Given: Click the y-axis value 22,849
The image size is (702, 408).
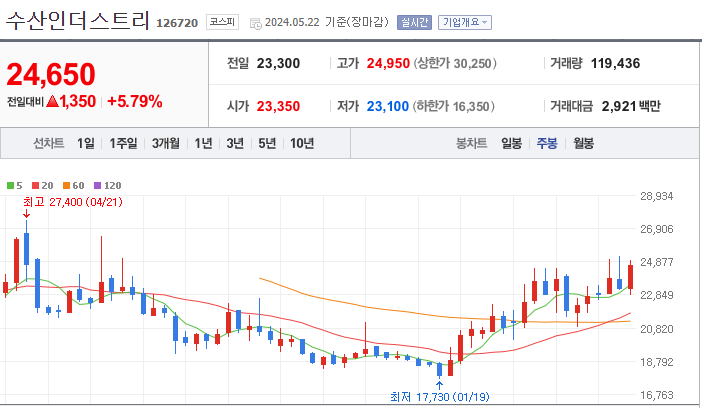Looking at the screenshot, I should point(657,295).
